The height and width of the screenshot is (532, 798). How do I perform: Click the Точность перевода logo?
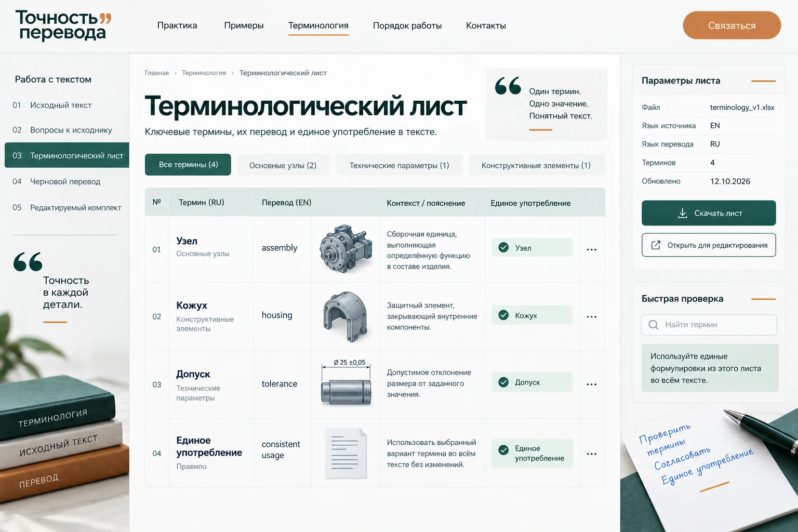pos(63,25)
